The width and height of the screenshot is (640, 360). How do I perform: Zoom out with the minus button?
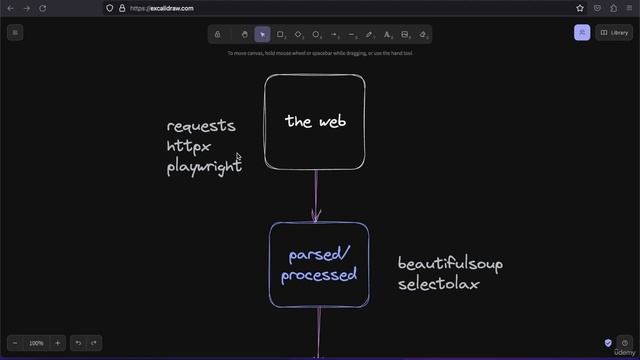(x=15, y=343)
